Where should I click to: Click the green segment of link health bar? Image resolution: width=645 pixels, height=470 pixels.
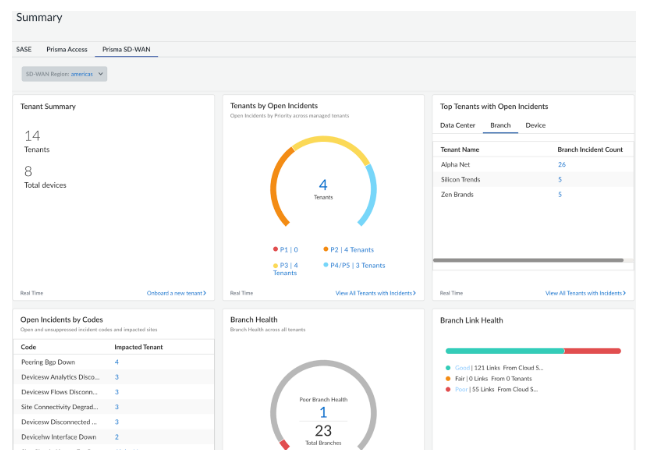tap(504, 351)
